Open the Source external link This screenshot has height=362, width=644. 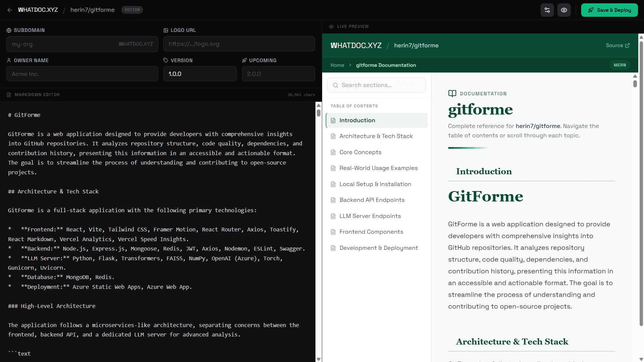618,45
